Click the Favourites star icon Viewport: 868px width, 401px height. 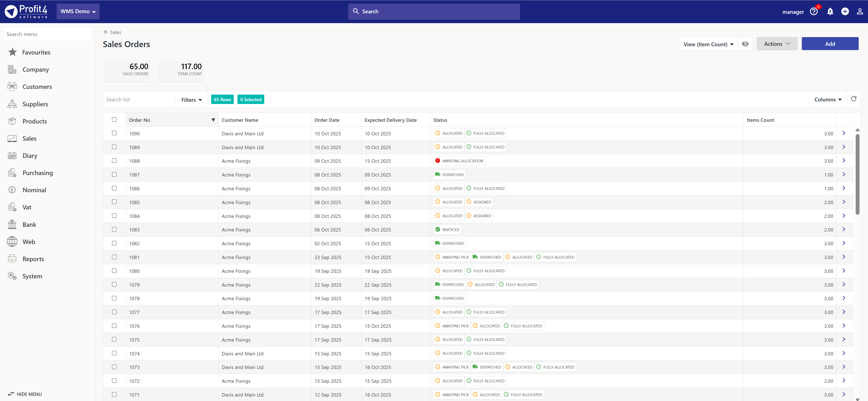[x=13, y=52]
